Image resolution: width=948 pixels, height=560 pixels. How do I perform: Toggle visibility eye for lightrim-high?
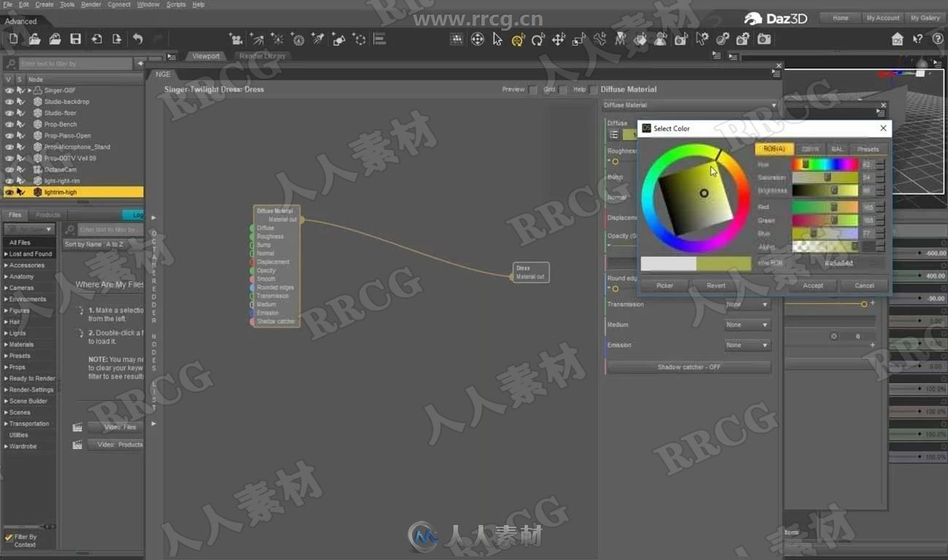pos(9,192)
